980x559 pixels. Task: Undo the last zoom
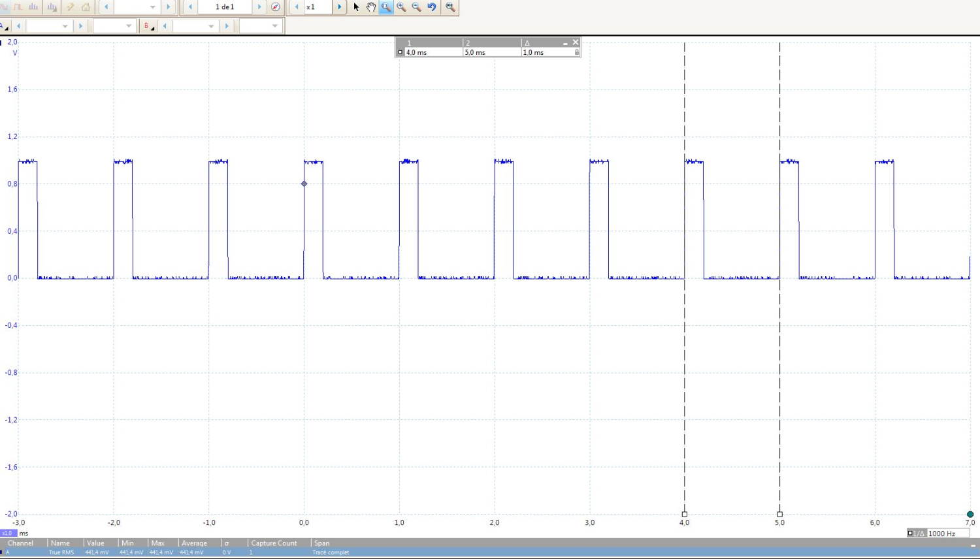432,7
